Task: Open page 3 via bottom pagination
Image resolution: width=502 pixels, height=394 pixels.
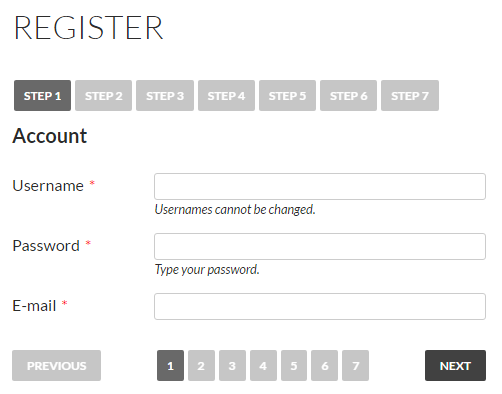Action: click(232, 365)
